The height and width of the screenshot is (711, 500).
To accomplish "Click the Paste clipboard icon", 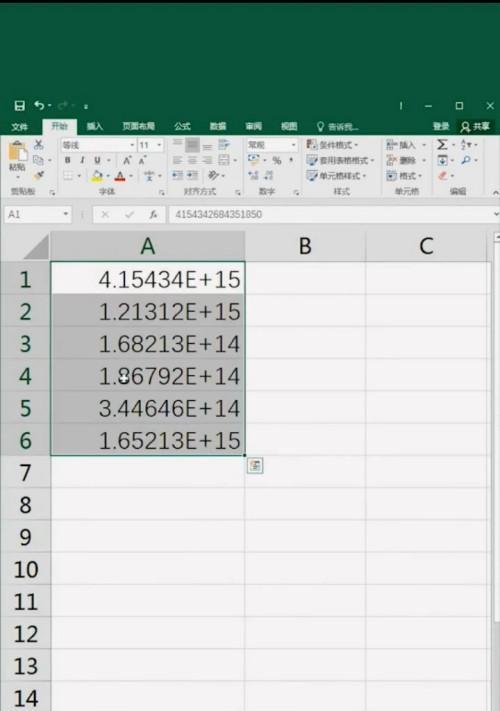I will pyautogui.click(x=17, y=151).
